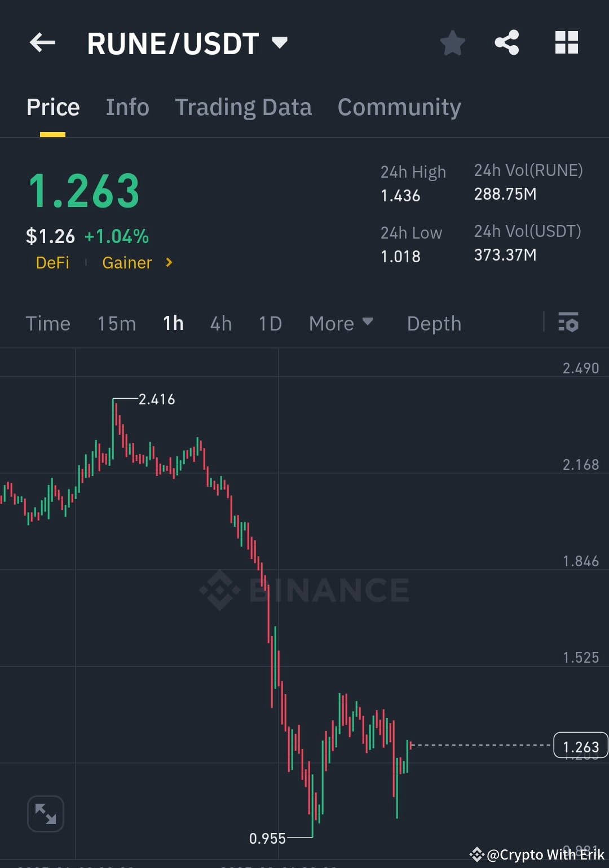
Task: Click the Crypto With Erik diamond icon
Action: point(477,854)
